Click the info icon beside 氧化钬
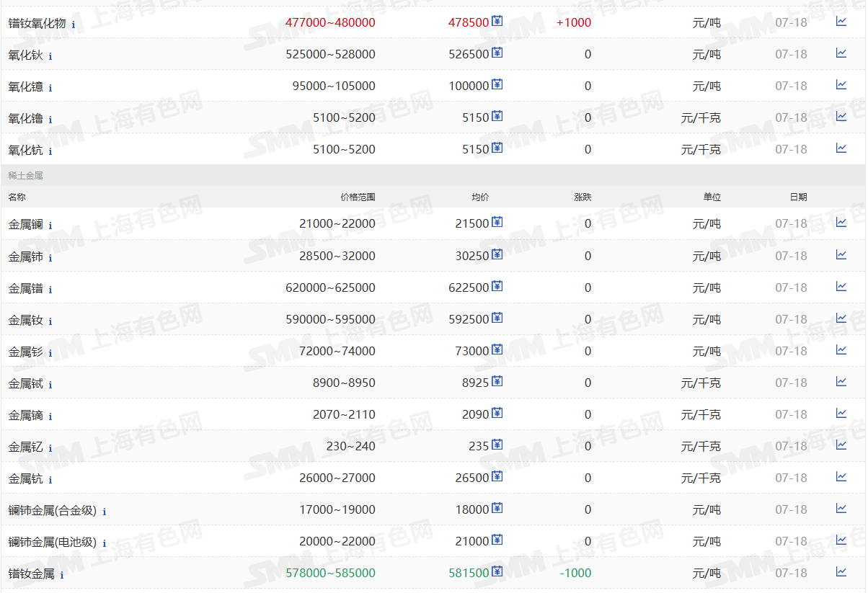 click(50, 56)
